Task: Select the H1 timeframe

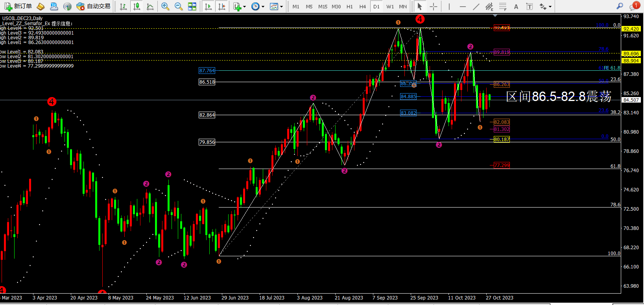Action: [349, 7]
